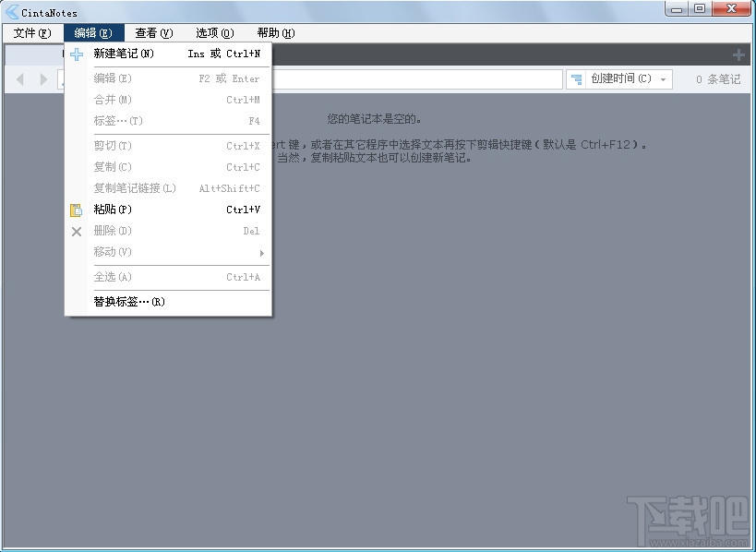Click the paste clipboard icon in Edit menu
This screenshot has height=552, width=756.
(77, 210)
